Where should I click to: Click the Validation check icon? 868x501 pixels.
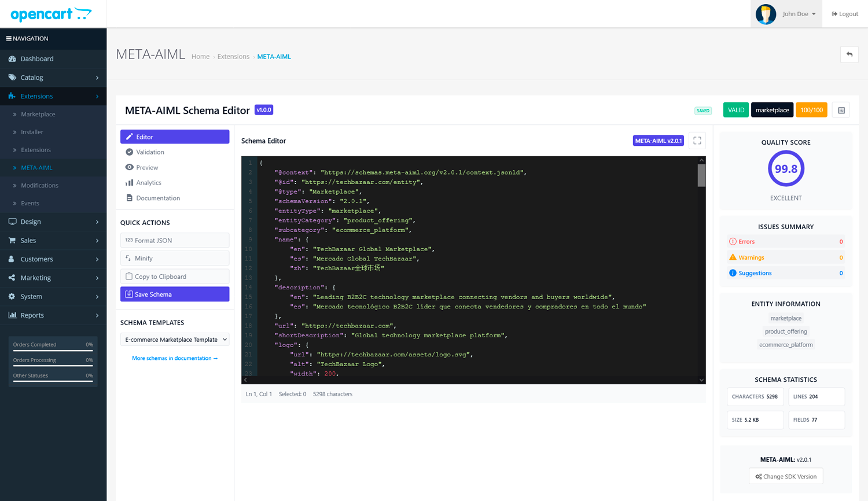coord(130,152)
